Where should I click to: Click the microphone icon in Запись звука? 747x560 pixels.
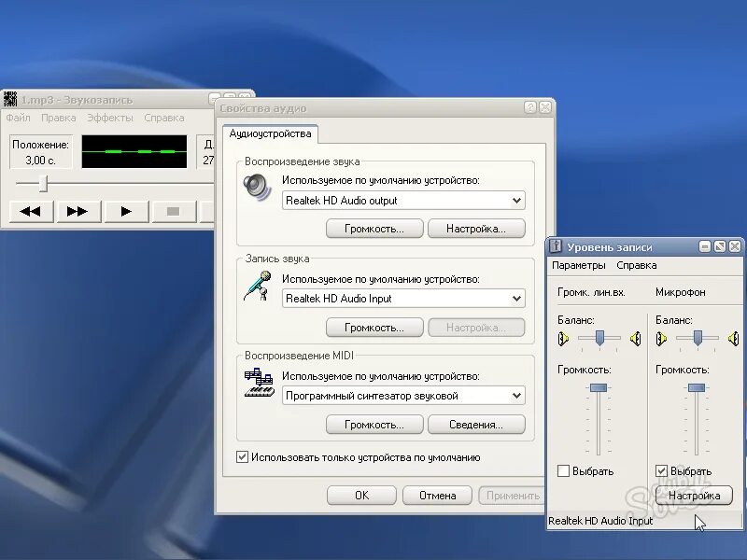coord(258,286)
